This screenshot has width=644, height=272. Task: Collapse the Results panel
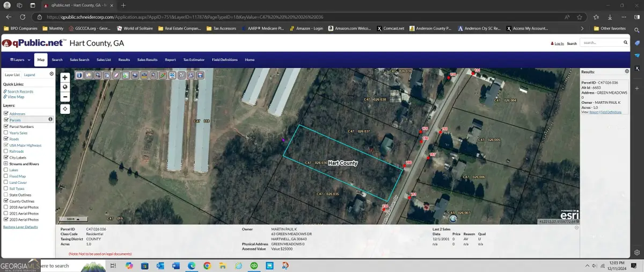pos(627,71)
